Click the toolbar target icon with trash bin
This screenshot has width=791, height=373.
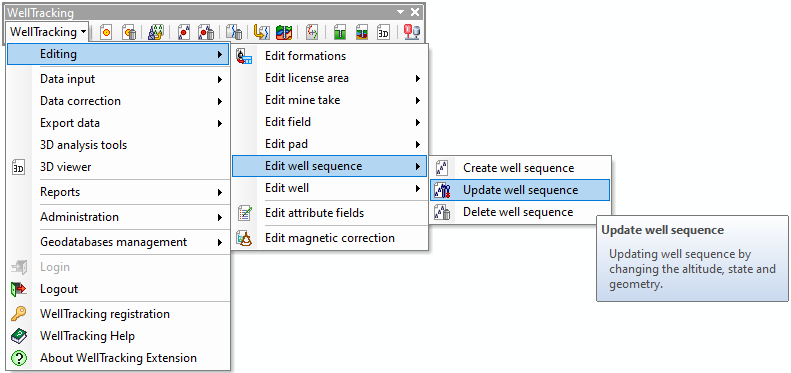pyautogui.click(x=130, y=33)
